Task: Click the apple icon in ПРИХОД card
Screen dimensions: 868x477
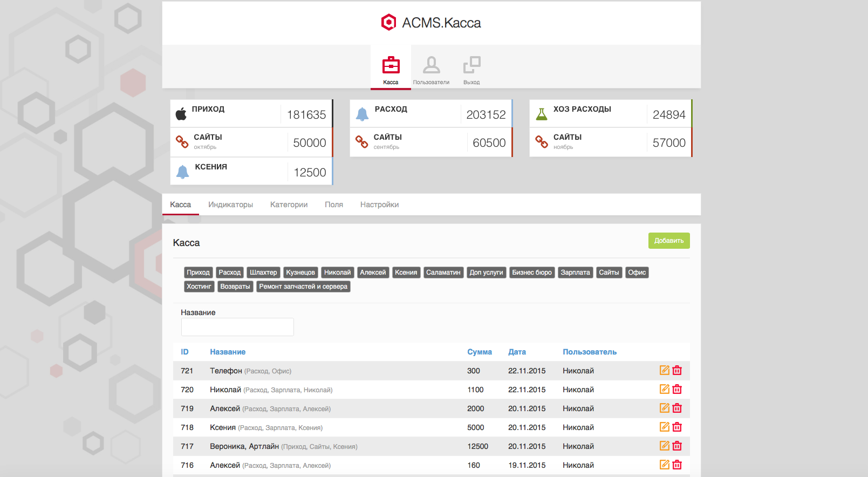Action: tap(181, 114)
